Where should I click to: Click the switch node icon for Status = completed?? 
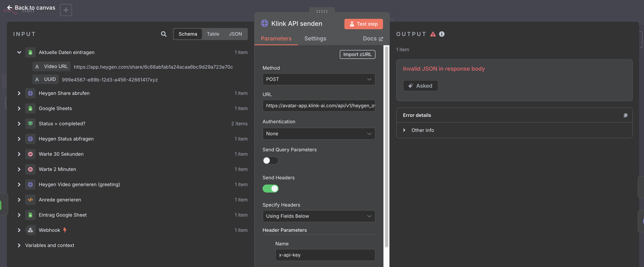[30, 124]
